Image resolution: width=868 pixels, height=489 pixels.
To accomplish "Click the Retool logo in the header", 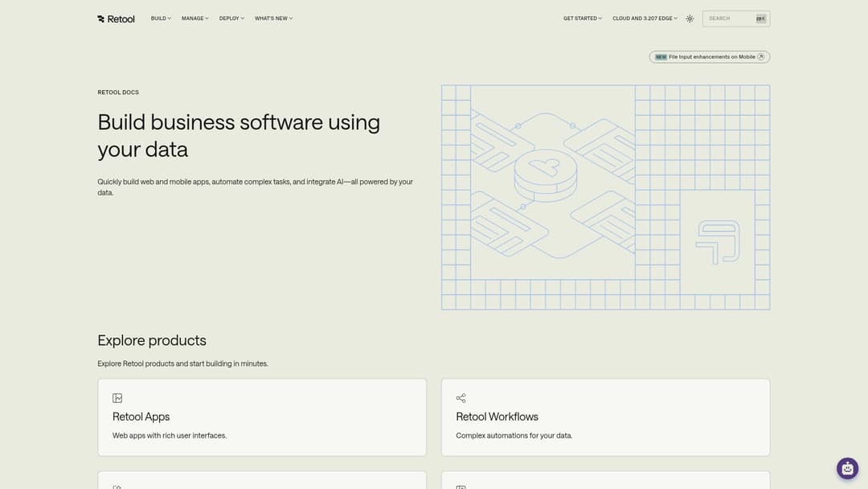I will pos(116,18).
